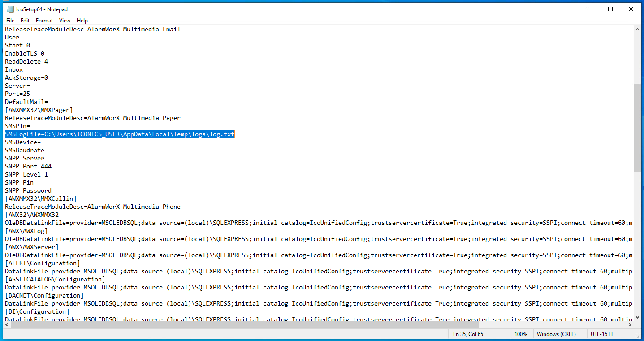This screenshot has width=644, height=341.
Task: Open the Format menu
Action: (x=44, y=20)
